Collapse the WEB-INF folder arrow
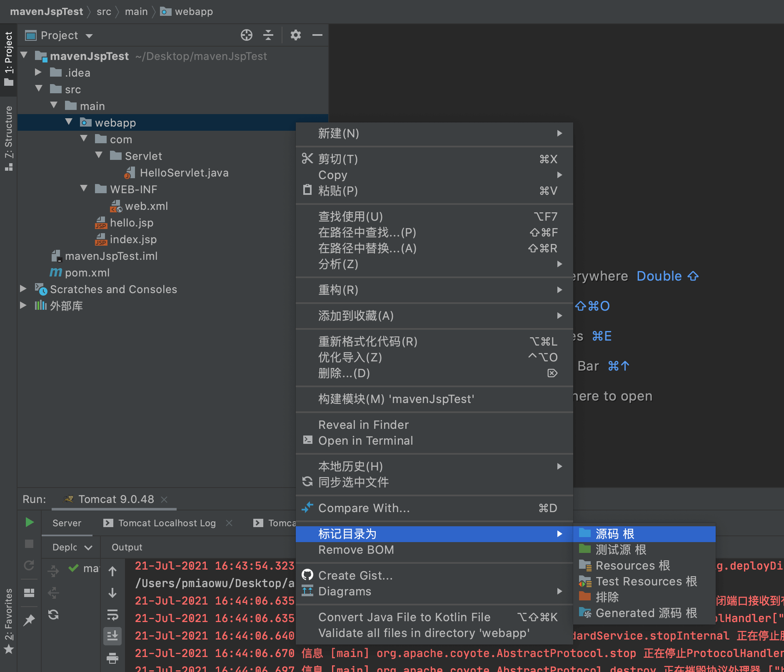 pos(84,188)
